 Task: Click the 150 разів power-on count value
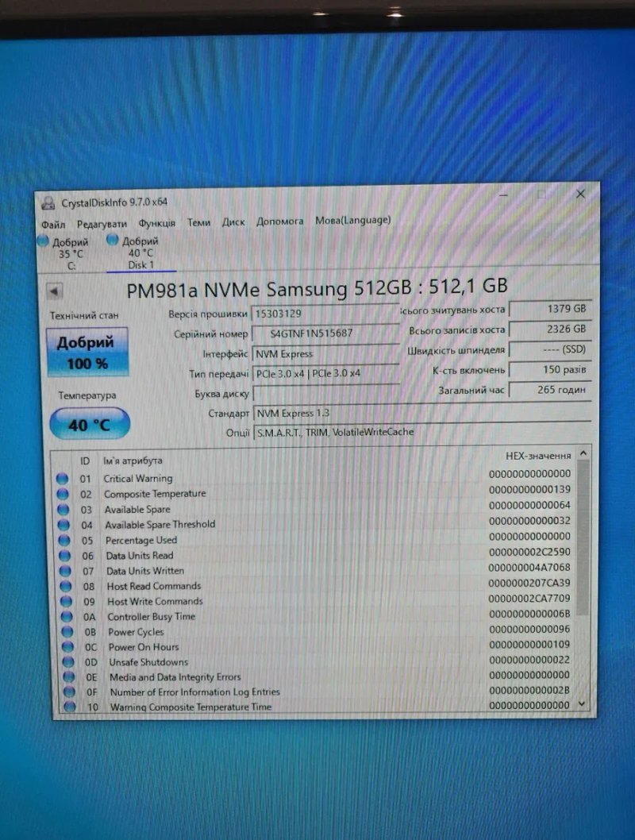tap(550, 370)
